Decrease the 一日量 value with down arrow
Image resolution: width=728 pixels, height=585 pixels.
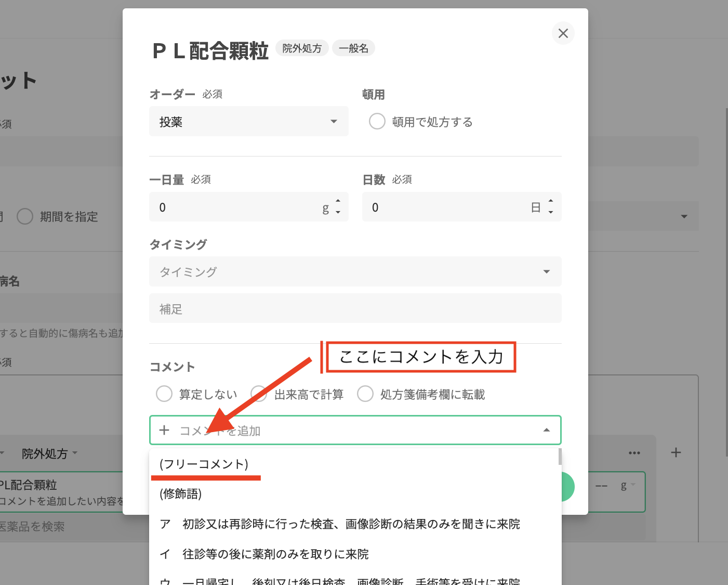338,213
